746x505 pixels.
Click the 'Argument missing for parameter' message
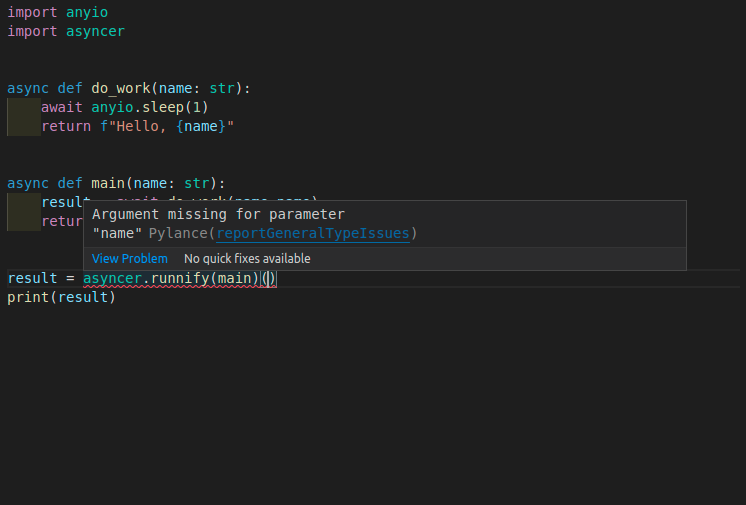click(x=218, y=215)
